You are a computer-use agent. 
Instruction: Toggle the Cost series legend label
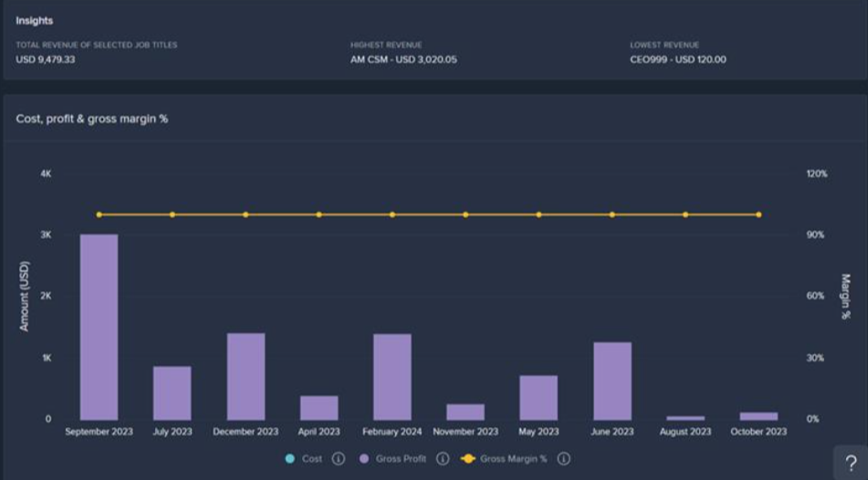coord(312,459)
